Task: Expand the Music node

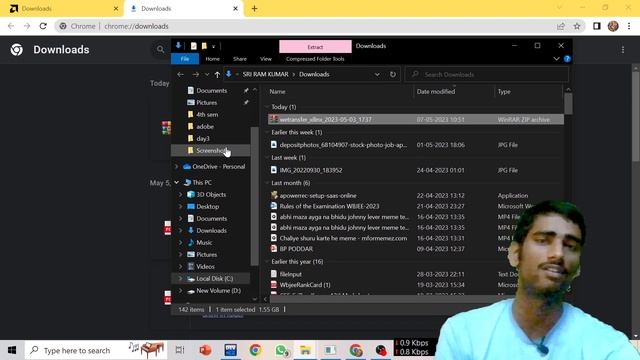Action: coord(180,242)
